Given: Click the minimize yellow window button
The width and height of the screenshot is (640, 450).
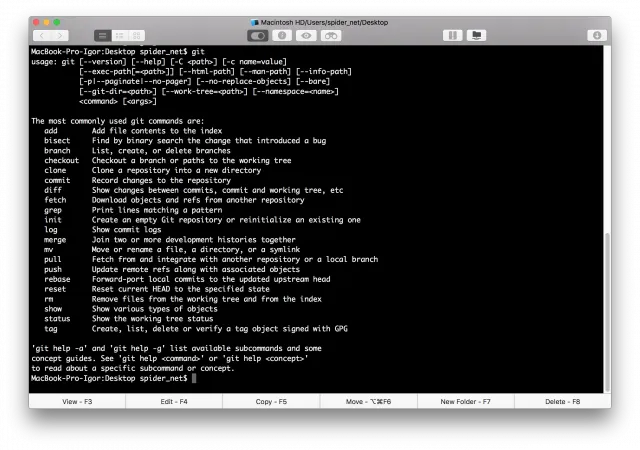Looking at the screenshot, I should click(x=46, y=22).
